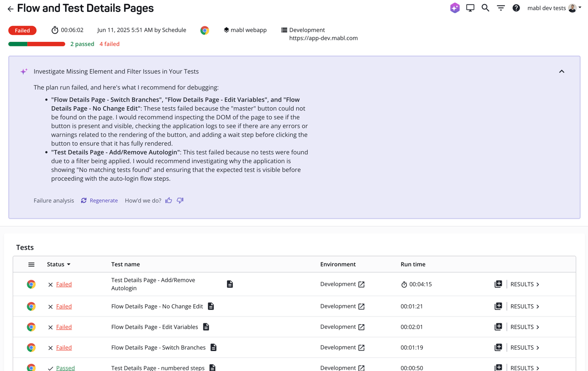
Task: Give thumbs up on failure analysis
Action: point(169,200)
